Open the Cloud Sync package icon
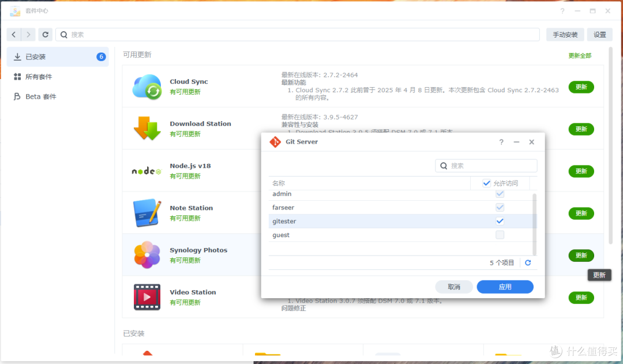 147,87
